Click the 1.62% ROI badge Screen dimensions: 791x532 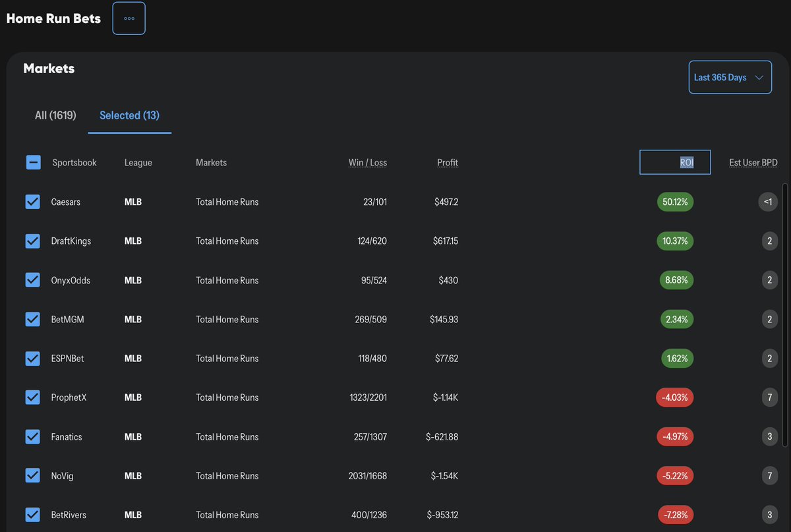677,359
